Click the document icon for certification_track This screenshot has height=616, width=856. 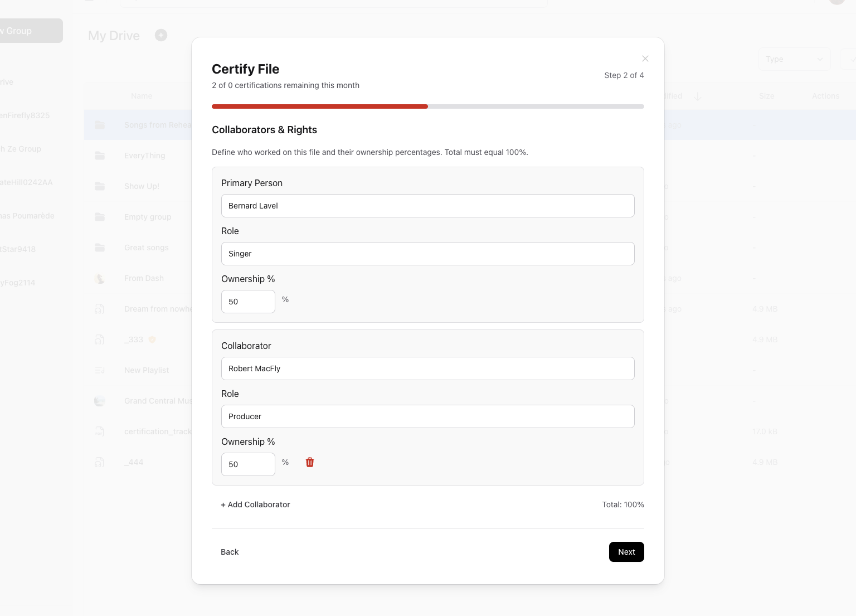coord(100,431)
